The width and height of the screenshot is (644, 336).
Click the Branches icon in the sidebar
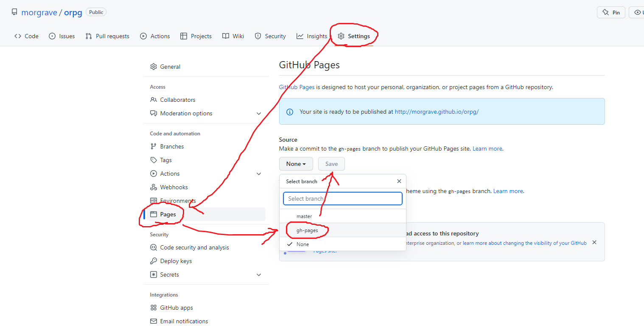[154, 146]
